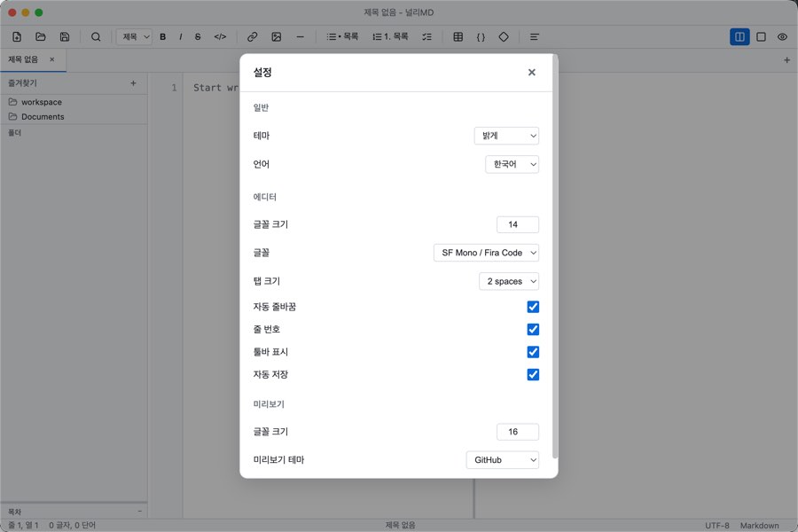Toggle the 자동 줄바꿈 checkbox

click(x=533, y=307)
